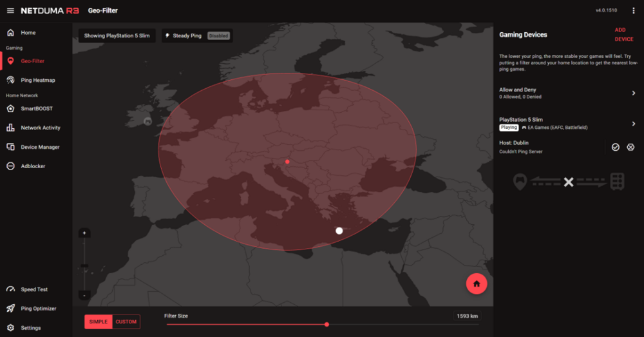
Task: Click the red filter center dot on map
Action: click(x=287, y=162)
